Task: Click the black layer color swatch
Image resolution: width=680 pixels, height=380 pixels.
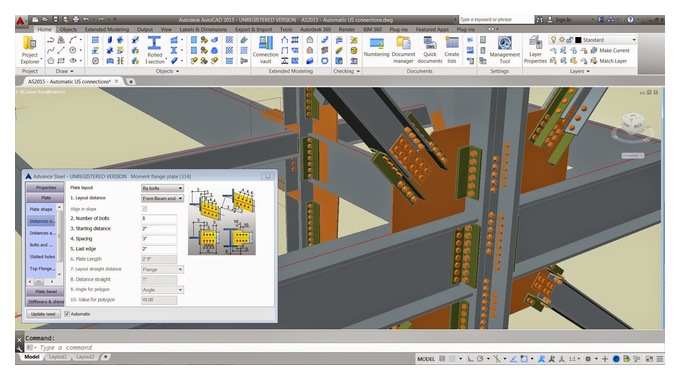Action: [578, 40]
